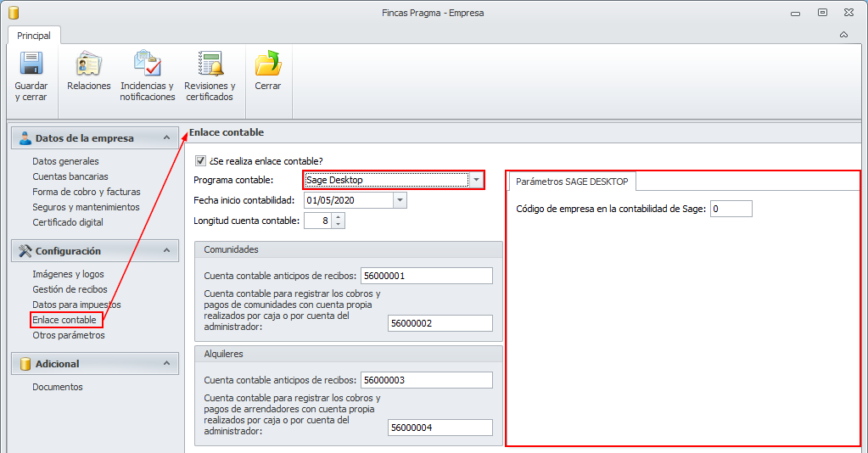Open Imágenes y logos
This screenshot has height=453, width=868.
click(x=68, y=274)
